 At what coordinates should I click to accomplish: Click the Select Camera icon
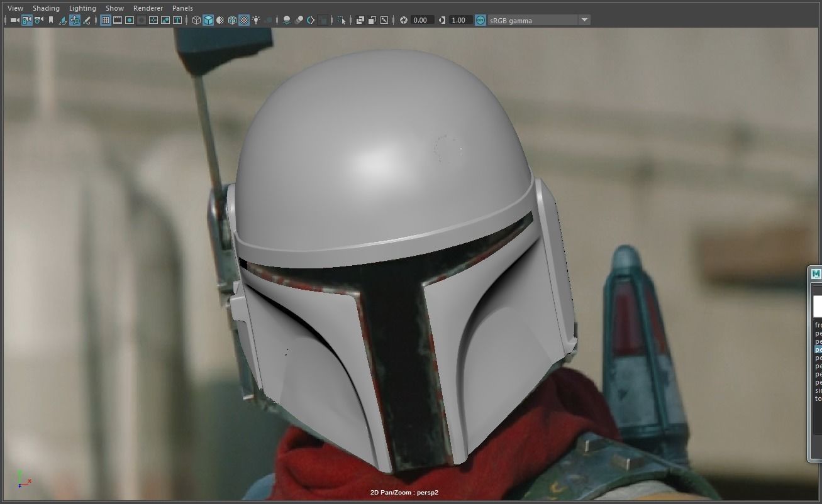(x=14, y=20)
